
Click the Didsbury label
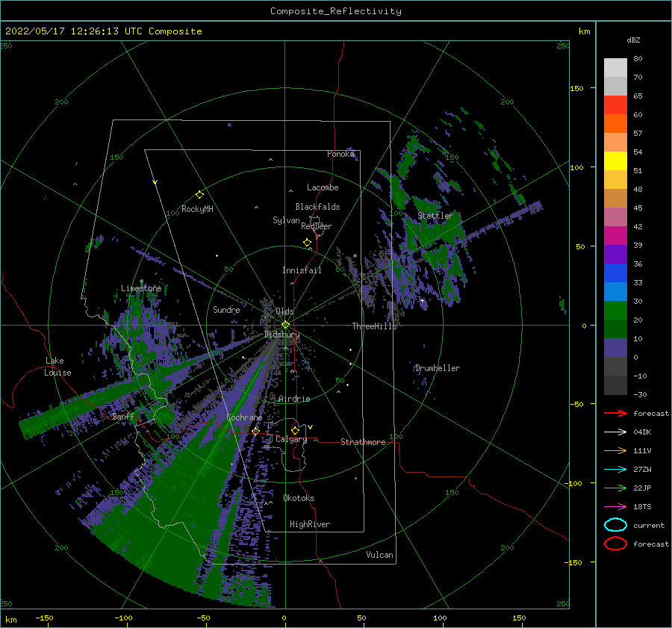point(281,335)
